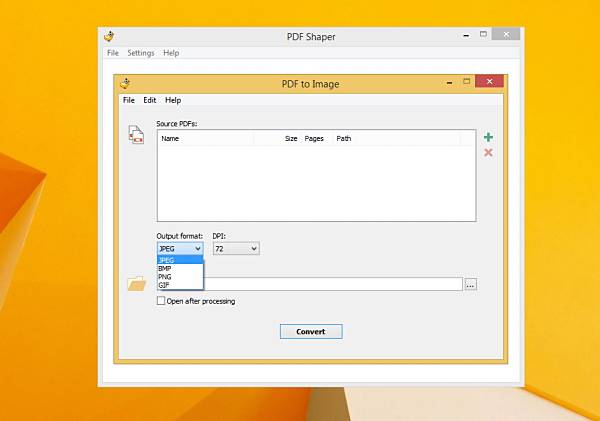Toggle Open after processing checkbox
Image resolution: width=600 pixels, height=421 pixels.
[x=161, y=301]
